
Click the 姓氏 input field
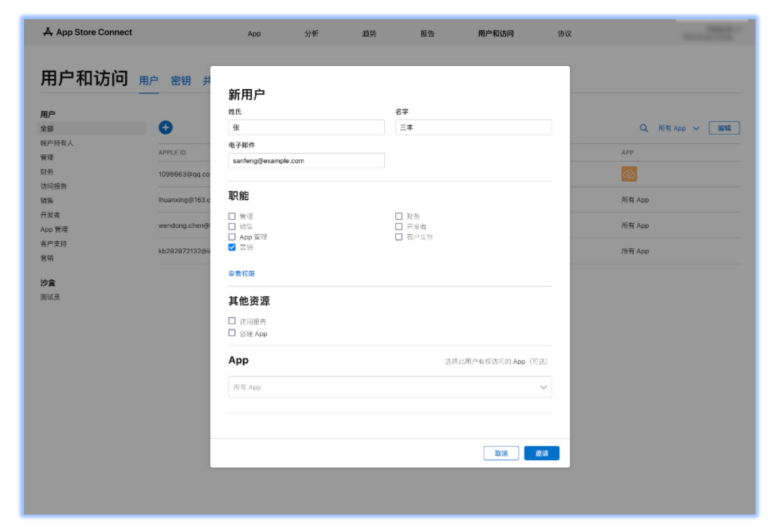click(306, 127)
